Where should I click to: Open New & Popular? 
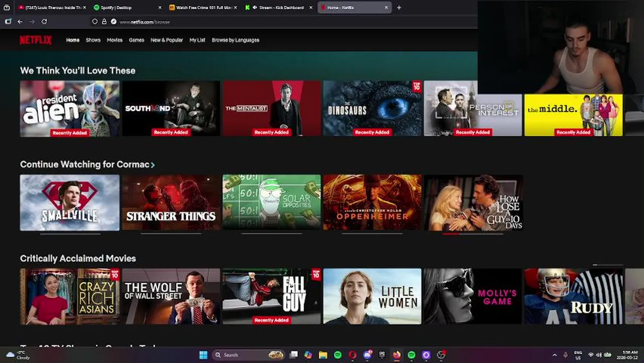pyautogui.click(x=167, y=40)
